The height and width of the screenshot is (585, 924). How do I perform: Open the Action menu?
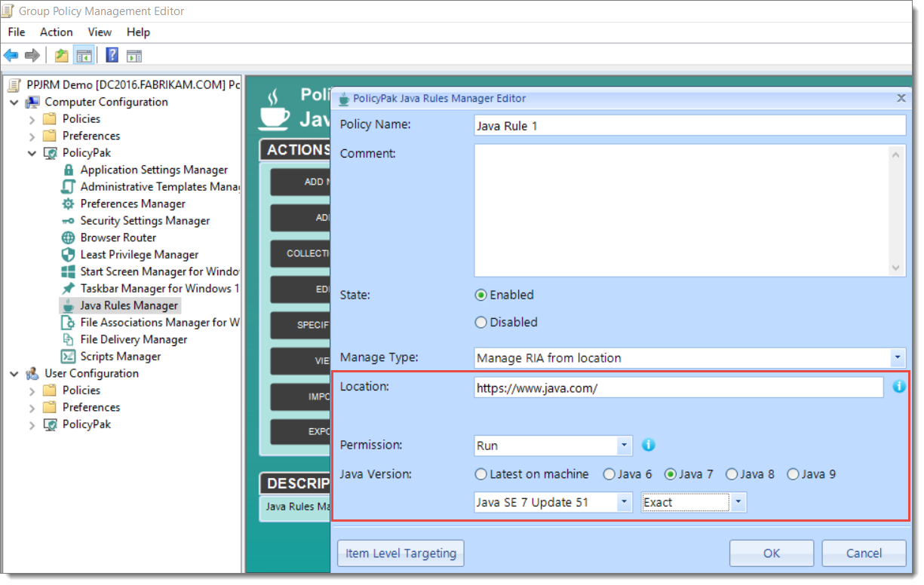coord(57,32)
